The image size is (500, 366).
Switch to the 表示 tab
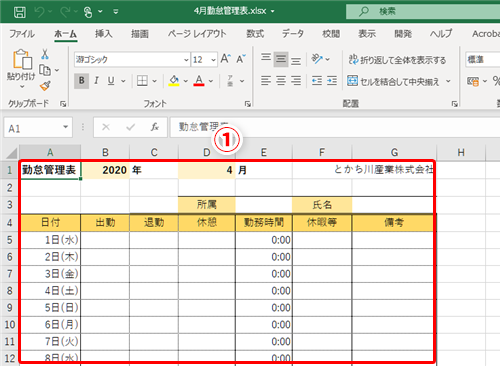click(367, 34)
